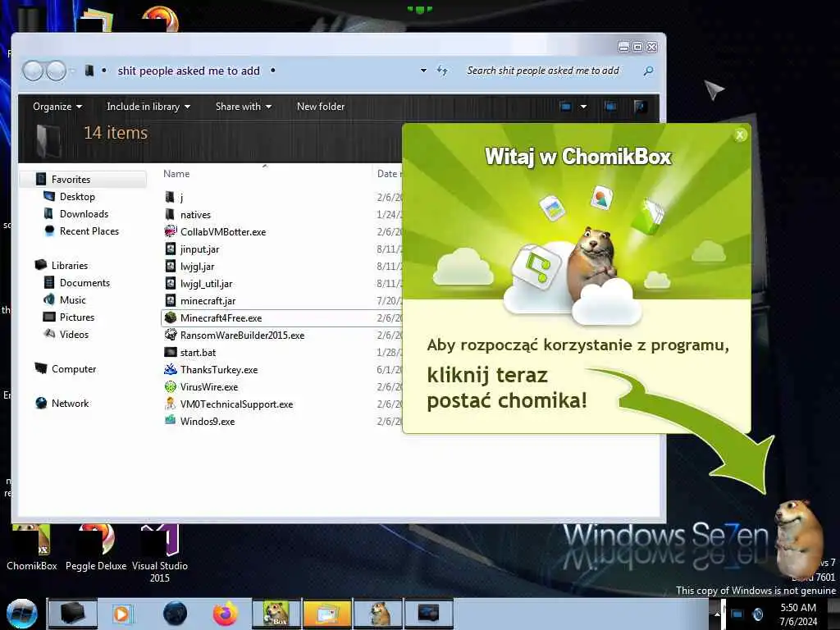Viewport: 840px width, 630px height.
Task: Select Network in the navigation pane
Action: point(70,403)
